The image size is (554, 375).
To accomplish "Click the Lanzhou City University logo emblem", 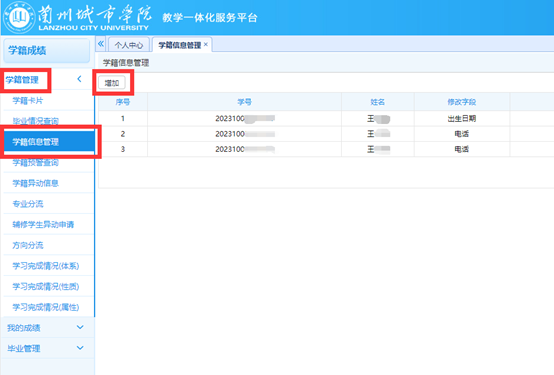I will 19,18.
